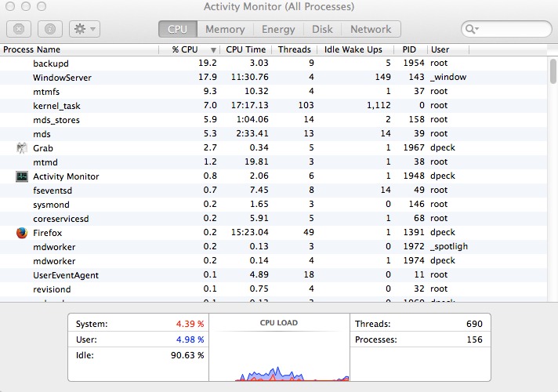Click PID 1391 in Firefox row

(x=414, y=232)
